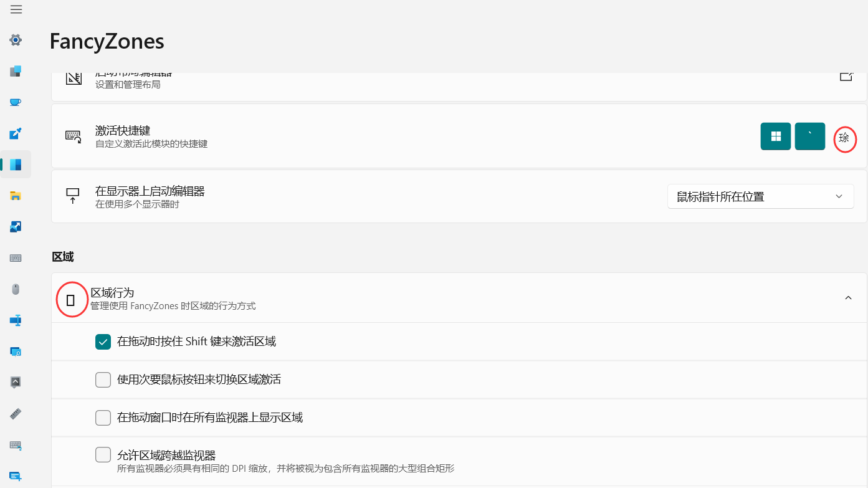Screen dimensions: 868x488
Task: Click the backtick key shortcut button
Action: tap(809, 136)
